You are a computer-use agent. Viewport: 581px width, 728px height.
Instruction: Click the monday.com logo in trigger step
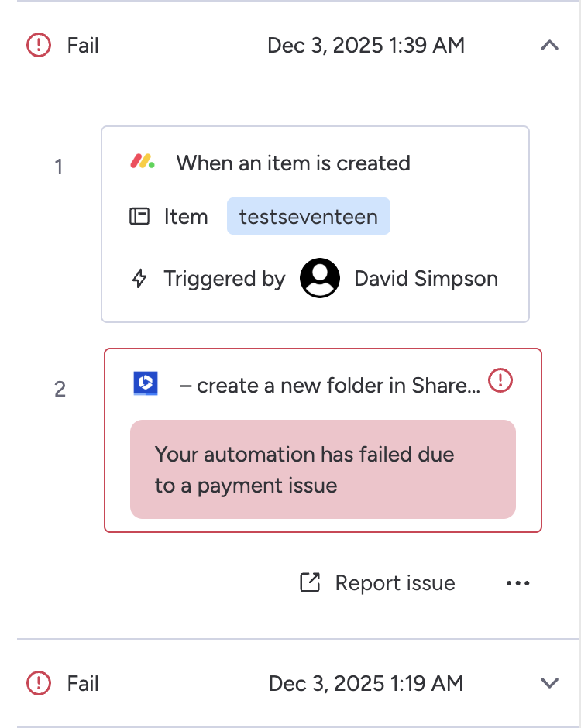[x=143, y=163]
